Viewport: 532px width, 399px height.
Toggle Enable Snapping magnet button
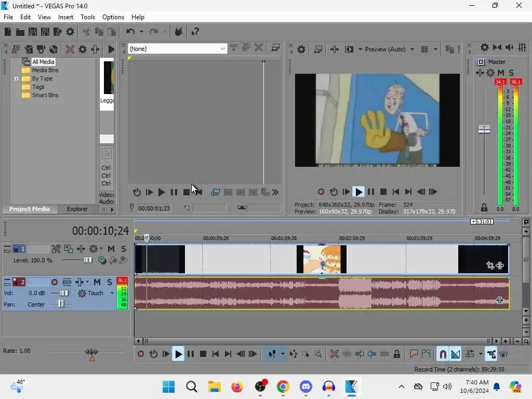(443, 354)
